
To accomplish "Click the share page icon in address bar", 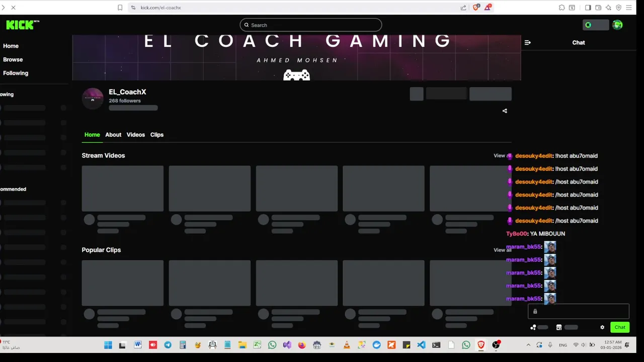I will (463, 8).
